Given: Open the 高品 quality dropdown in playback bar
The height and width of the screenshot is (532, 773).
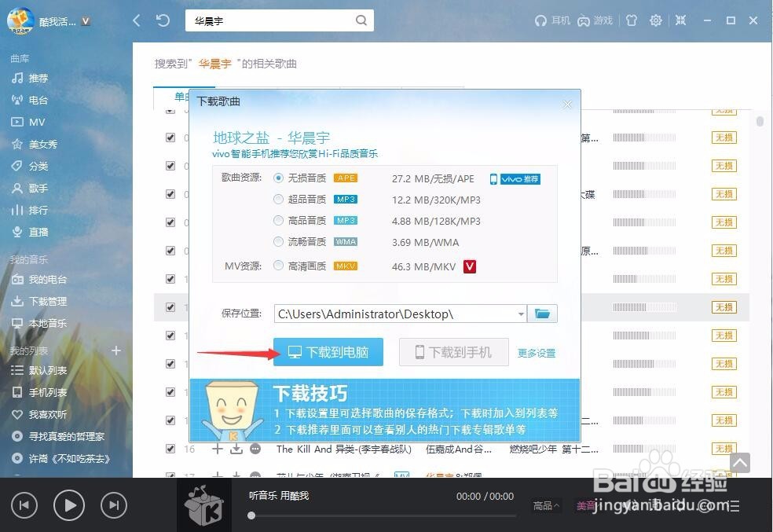Looking at the screenshot, I should 545,506.
